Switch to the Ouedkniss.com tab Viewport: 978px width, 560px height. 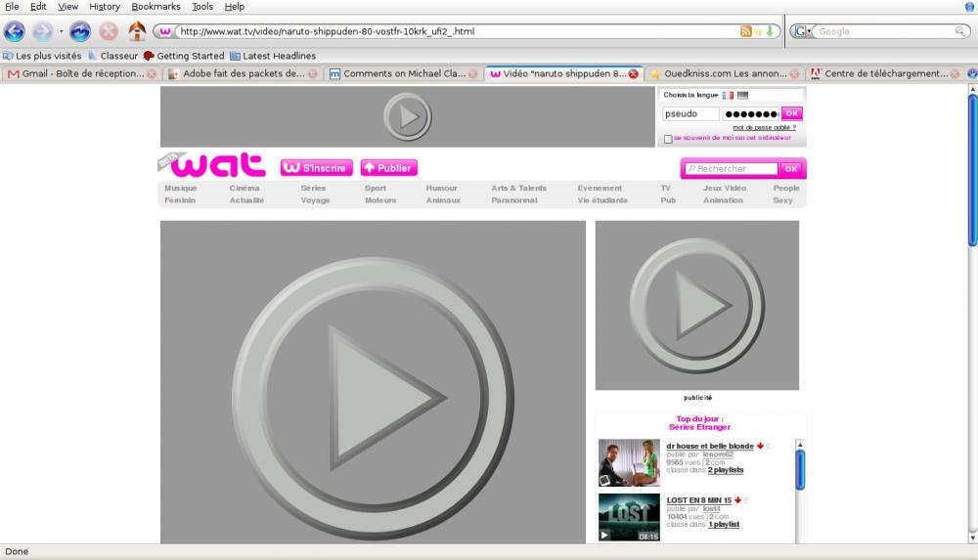pos(720,73)
